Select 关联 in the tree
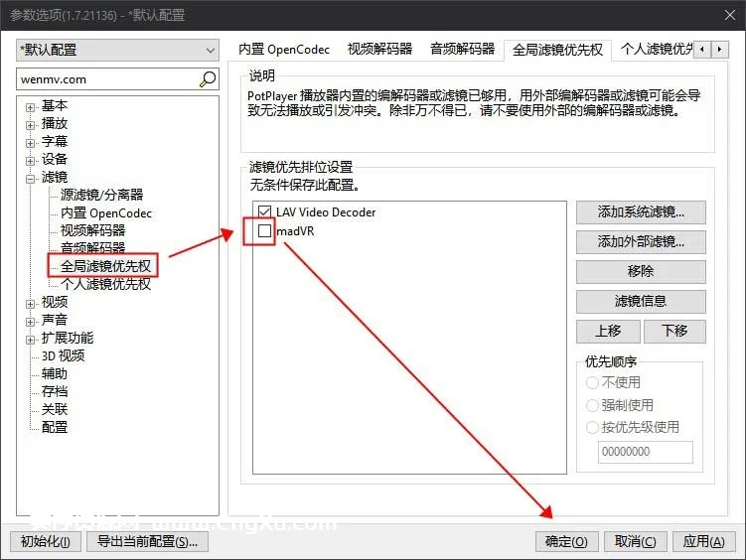Screen dimensions: 746x560 55,409
